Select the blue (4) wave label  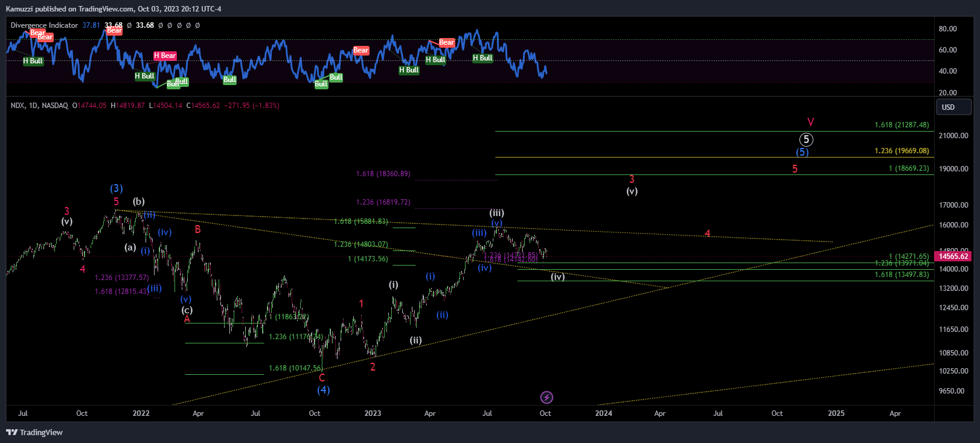(324, 390)
